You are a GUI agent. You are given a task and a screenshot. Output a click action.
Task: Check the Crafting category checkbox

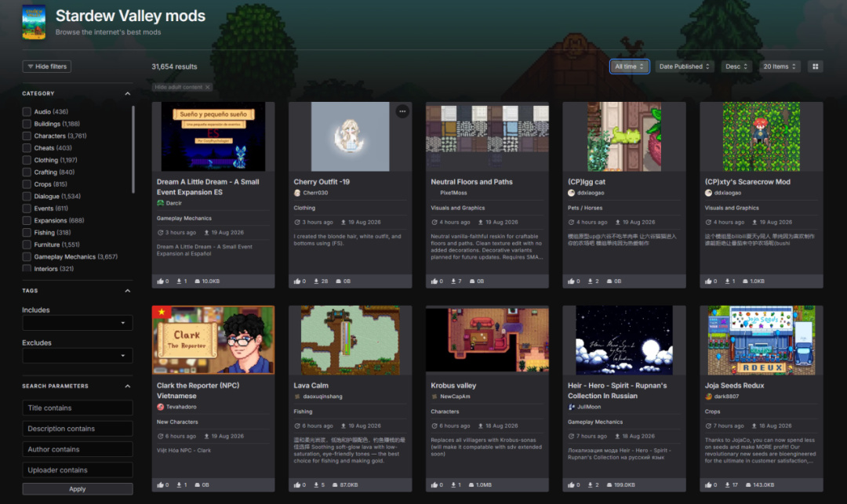click(27, 172)
